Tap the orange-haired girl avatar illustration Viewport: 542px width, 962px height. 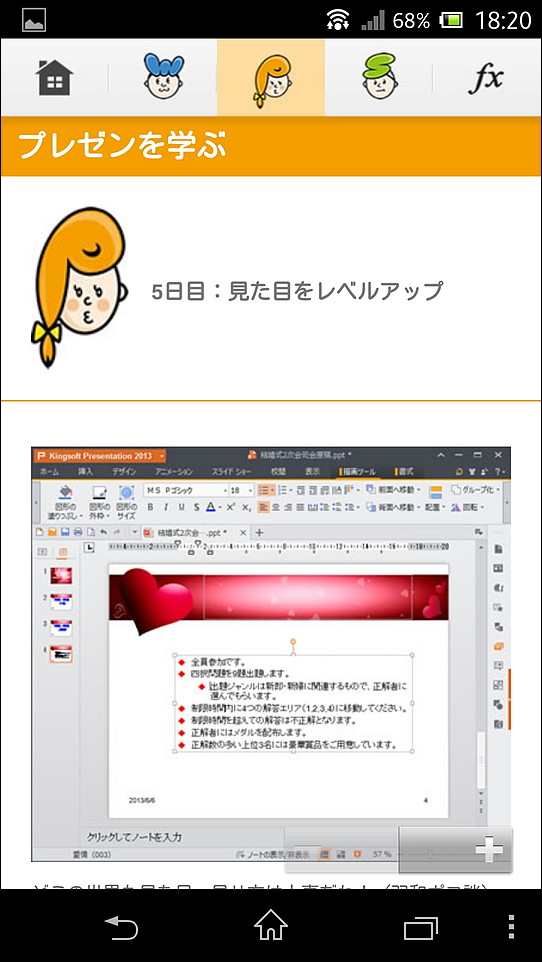78,287
